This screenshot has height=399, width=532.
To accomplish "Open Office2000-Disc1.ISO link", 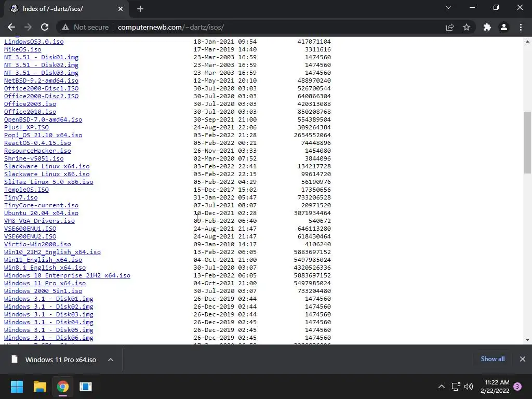I will coord(41,88).
